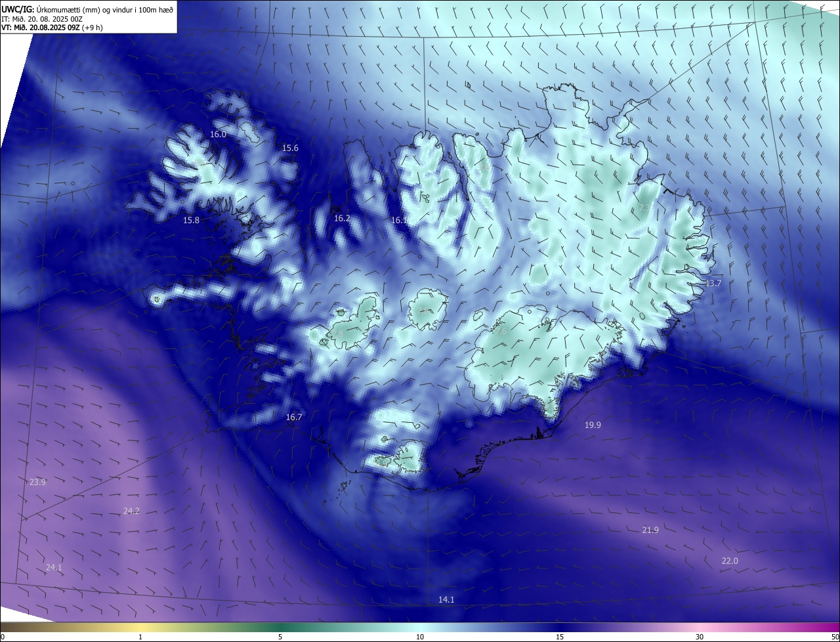Click the 16.2 value label

click(x=342, y=219)
